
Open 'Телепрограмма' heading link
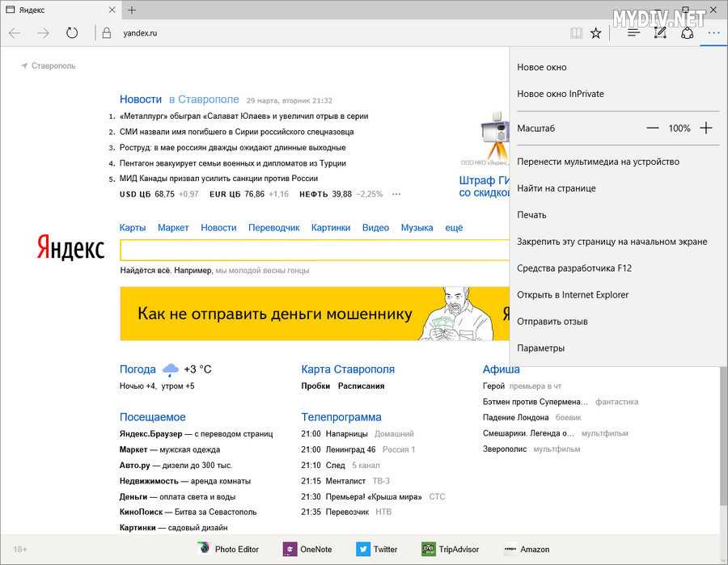coord(341,417)
